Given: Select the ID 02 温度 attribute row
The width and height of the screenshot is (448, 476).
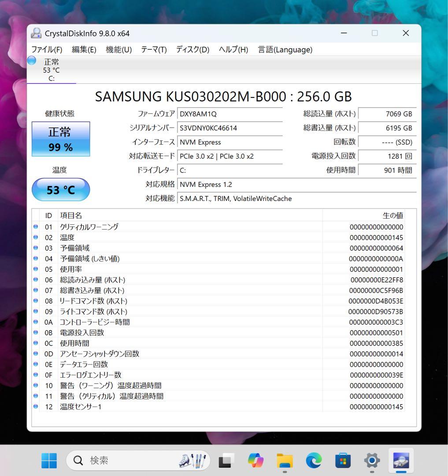Looking at the screenshot, I should point(218,238).
